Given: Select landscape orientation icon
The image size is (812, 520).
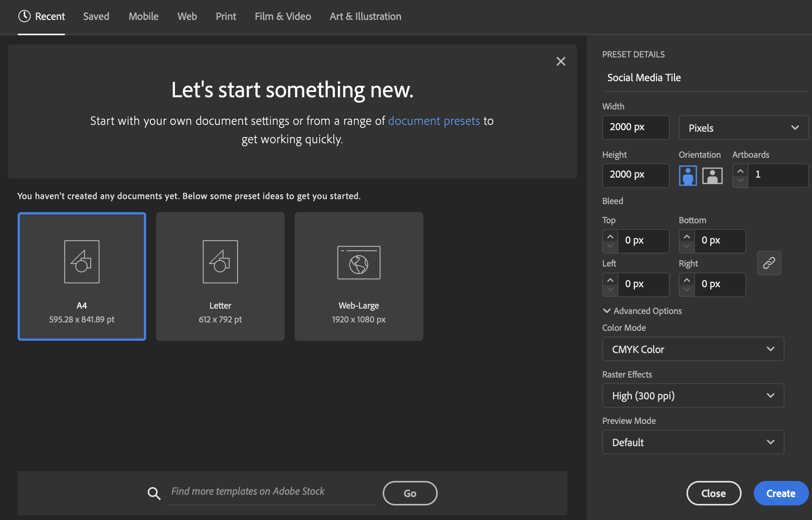Looking at the screenshot, I should [712, 176].
